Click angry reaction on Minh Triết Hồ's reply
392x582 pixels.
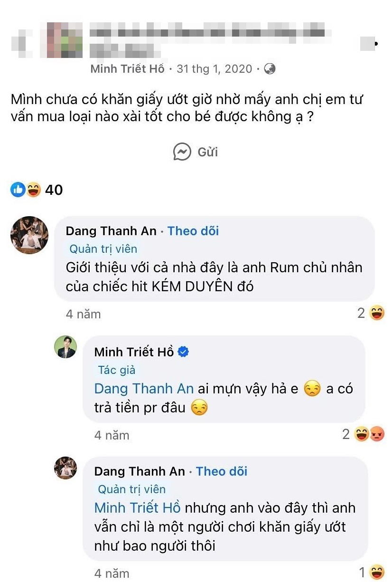(377, 434)
